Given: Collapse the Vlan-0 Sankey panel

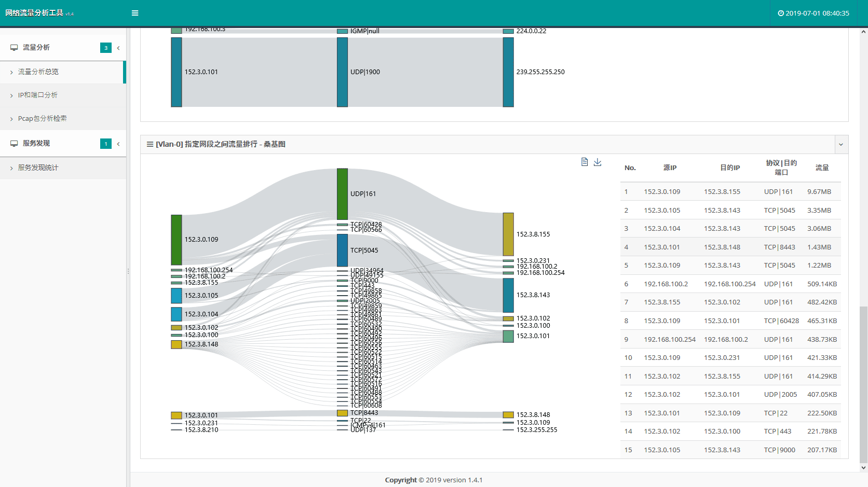Looking at the screenshot, I should [841, 145].
